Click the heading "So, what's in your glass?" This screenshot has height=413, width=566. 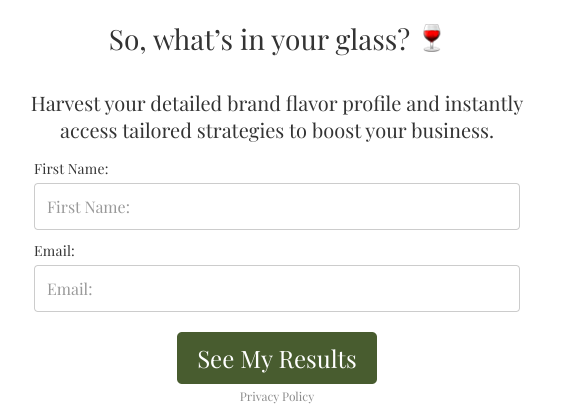259,40
